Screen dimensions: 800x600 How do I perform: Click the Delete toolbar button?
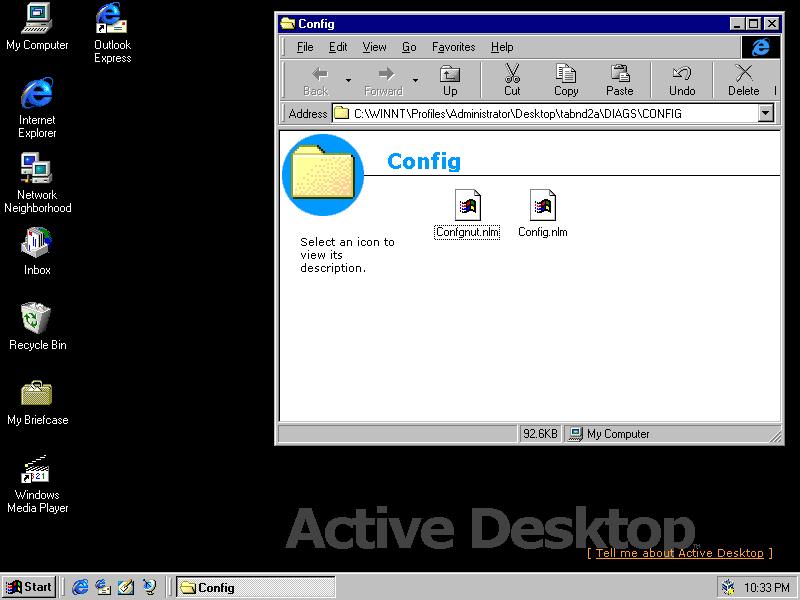[x=743, y=81]
